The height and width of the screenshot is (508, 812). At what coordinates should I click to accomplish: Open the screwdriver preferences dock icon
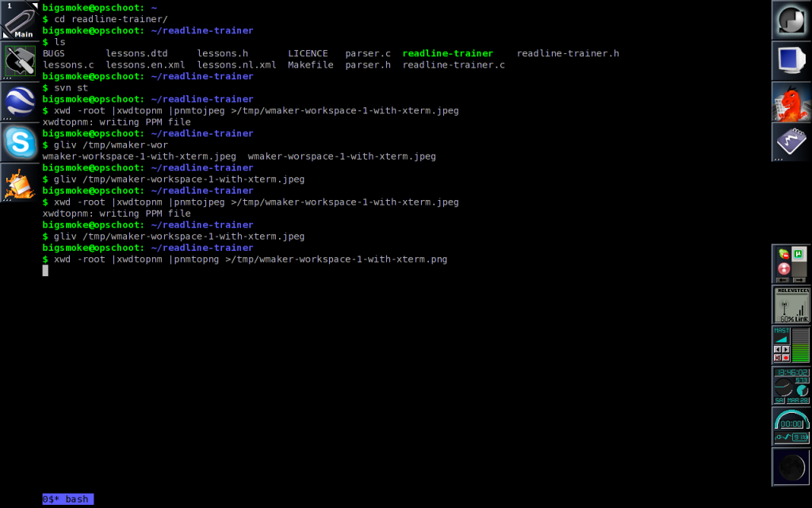20,61
